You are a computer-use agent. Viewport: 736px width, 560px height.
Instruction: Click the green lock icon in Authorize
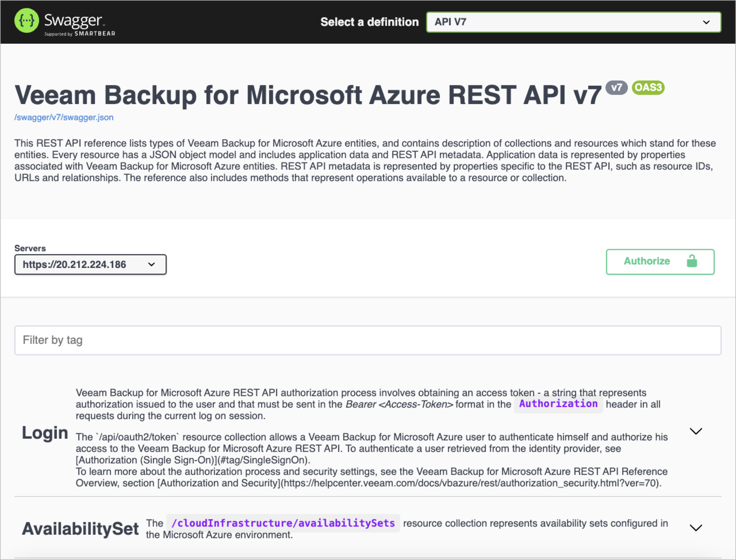tap(692, 261)
